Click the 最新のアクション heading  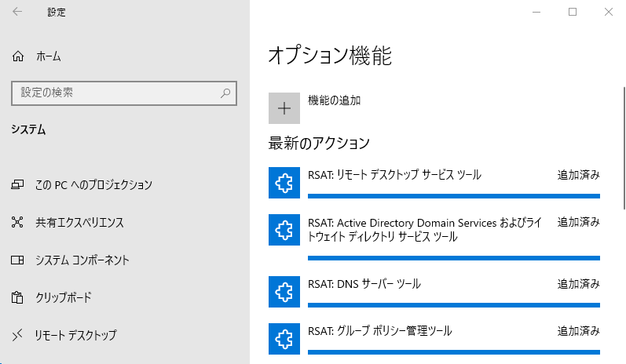[x=319, y=143]
